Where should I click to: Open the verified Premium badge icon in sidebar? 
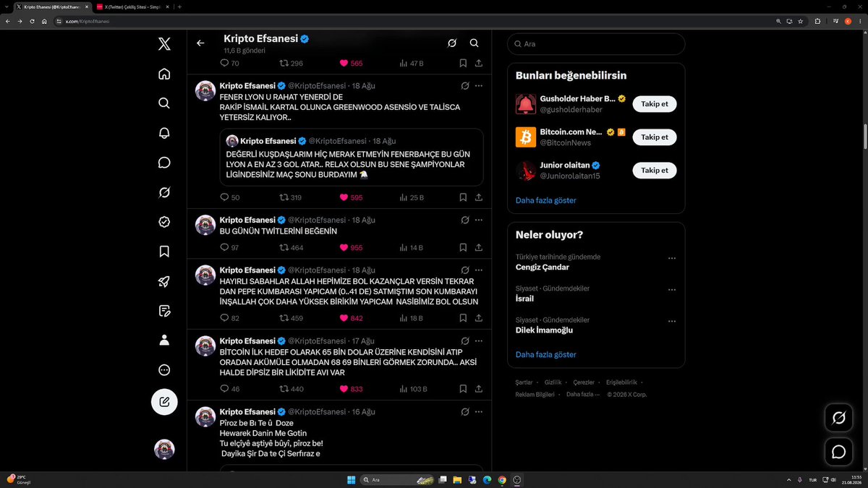[x=164, y=222]
